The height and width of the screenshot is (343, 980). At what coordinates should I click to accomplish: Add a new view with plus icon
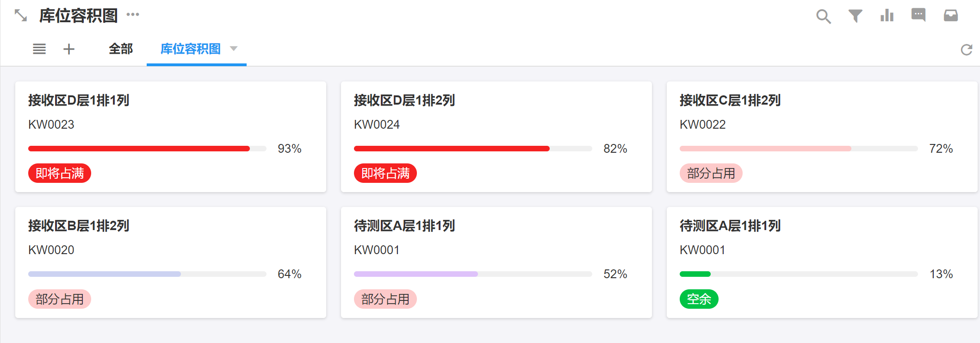click(69, 49)
